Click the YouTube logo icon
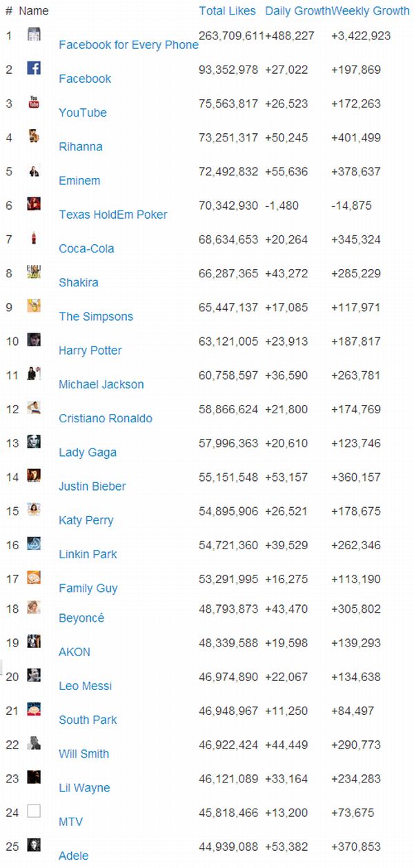The height and width of the screenshot is (868, 414). [x=34, y=102]
